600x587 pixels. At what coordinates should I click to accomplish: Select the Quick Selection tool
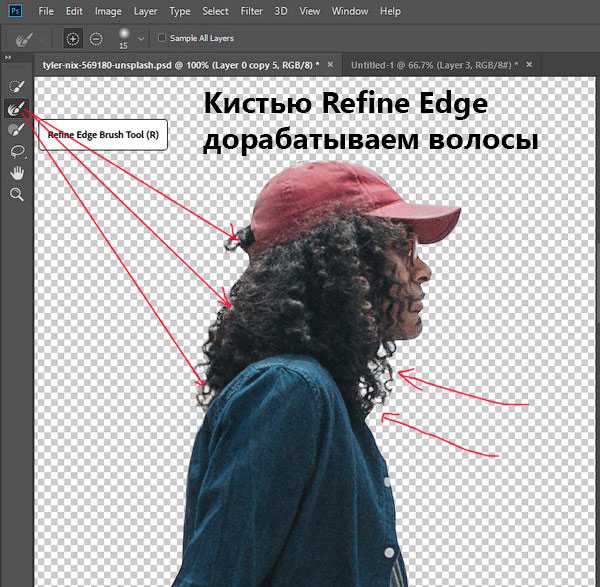(x=17, y=87)
